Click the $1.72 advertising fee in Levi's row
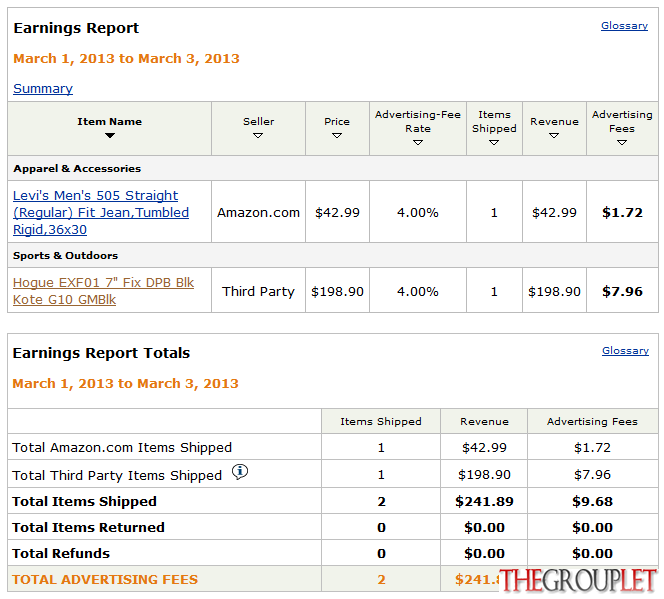This screenshot has height=599, width=664. point(622,213)
